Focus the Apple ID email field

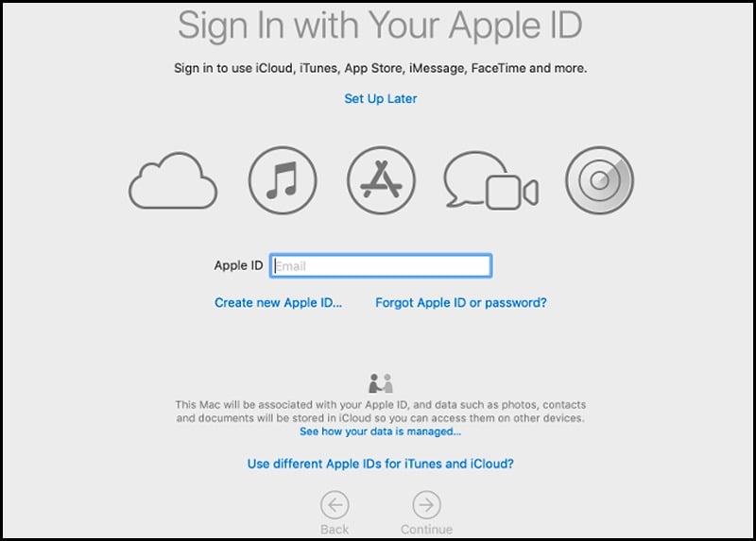coord(381,265)
